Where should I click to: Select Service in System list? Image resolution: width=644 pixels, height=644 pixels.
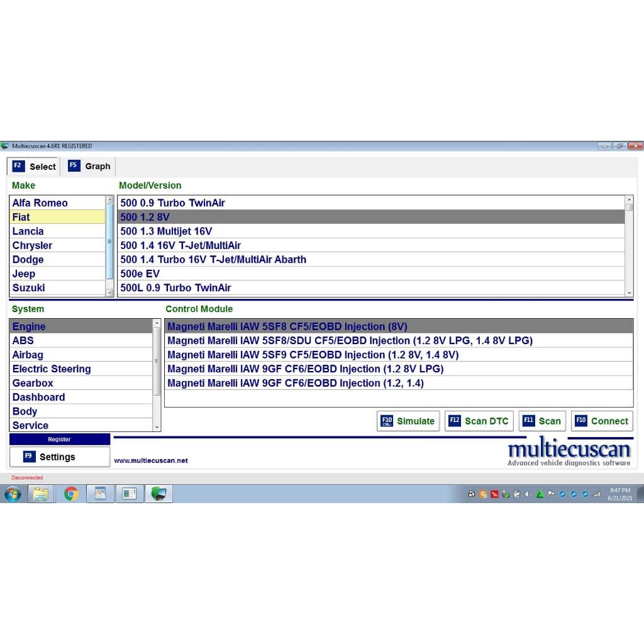click(81, 426)
